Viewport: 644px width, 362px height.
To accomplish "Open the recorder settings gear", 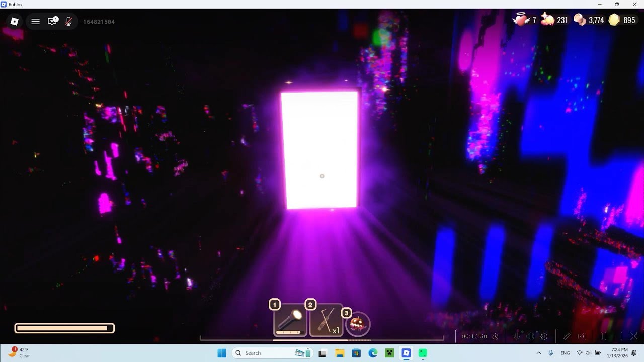I will tap(544, 336).
